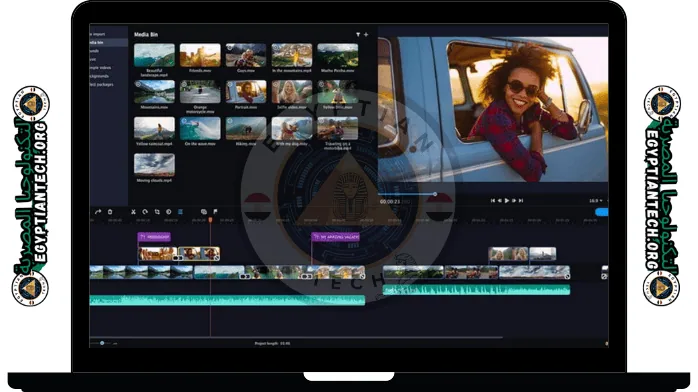This screenshot has width=698, height=392.
Task: Open the Clip properties icon highlighted in blue
Action: 180,212
